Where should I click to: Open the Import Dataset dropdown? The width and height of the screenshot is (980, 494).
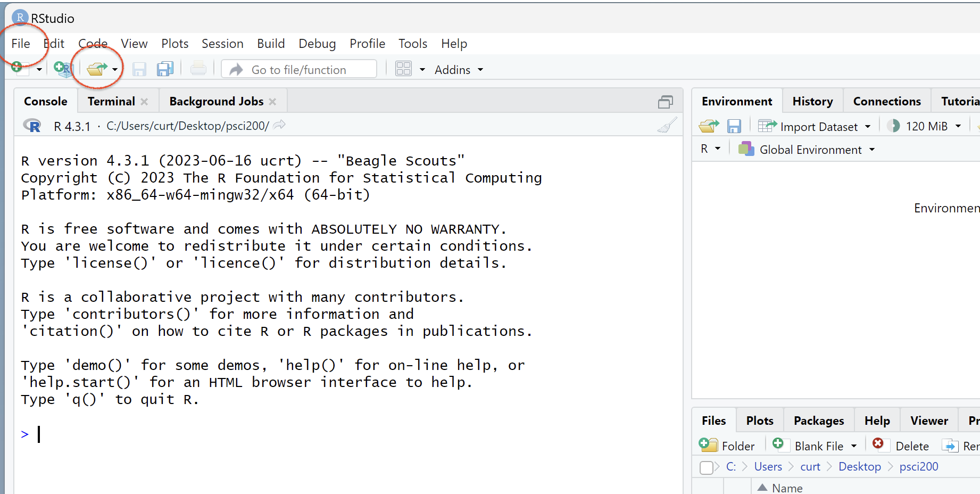coord(815,126)
